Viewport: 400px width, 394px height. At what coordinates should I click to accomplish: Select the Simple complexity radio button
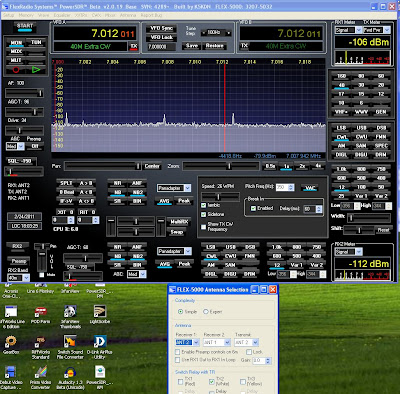tap(180, 312)
